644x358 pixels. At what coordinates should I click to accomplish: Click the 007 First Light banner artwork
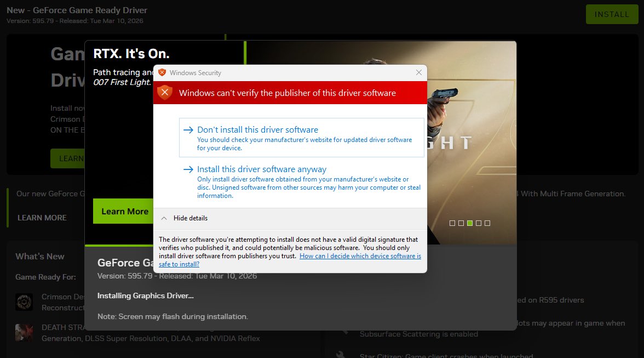(x=472, y=142)
